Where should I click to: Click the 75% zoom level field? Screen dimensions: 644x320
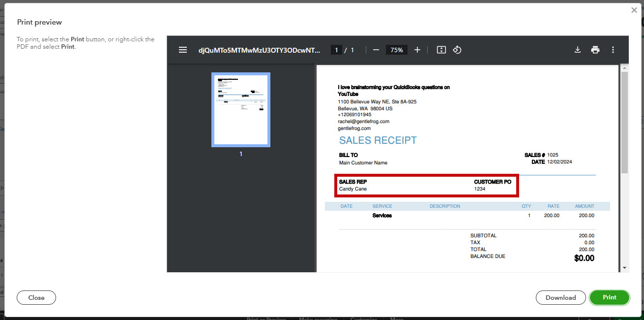click(x=397, y=50)
